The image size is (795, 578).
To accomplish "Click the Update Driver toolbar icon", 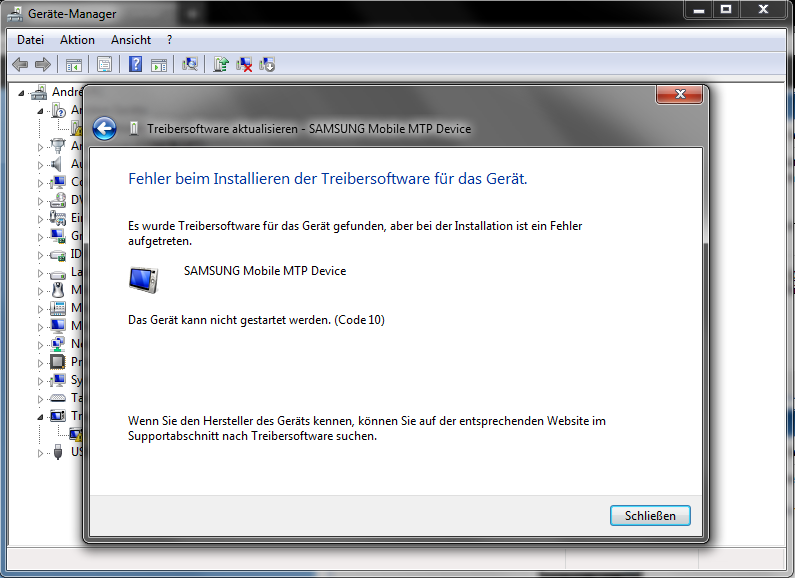I will [x=221, y=64].
